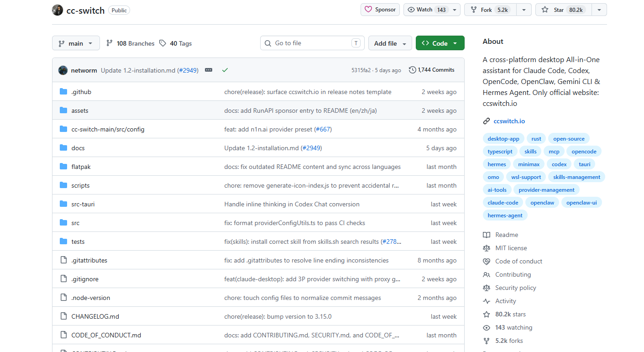Star the repository with the Star button
Image resolution: width=644 pixels, height=352 pixels.
click(564, 10)
